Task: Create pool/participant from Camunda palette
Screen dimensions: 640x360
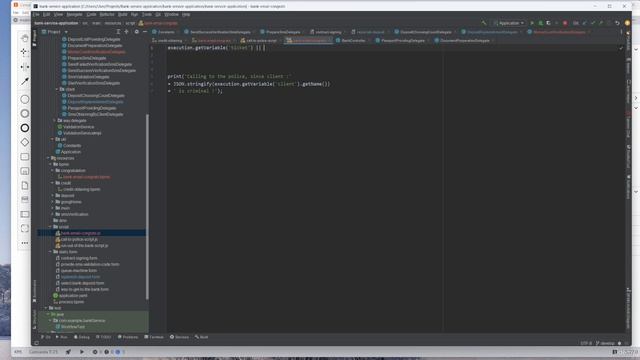Action: [24, 214]
